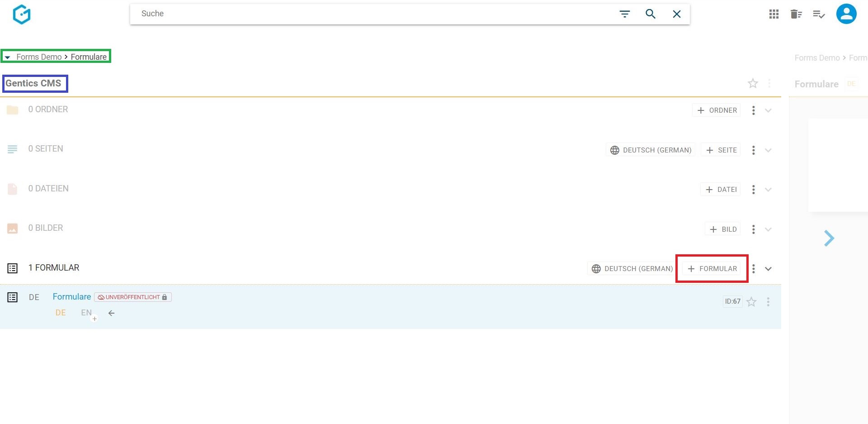This screenshot has height=424, width=868.
Task: Click the + Datei button
Action: (x=721, y=190)
